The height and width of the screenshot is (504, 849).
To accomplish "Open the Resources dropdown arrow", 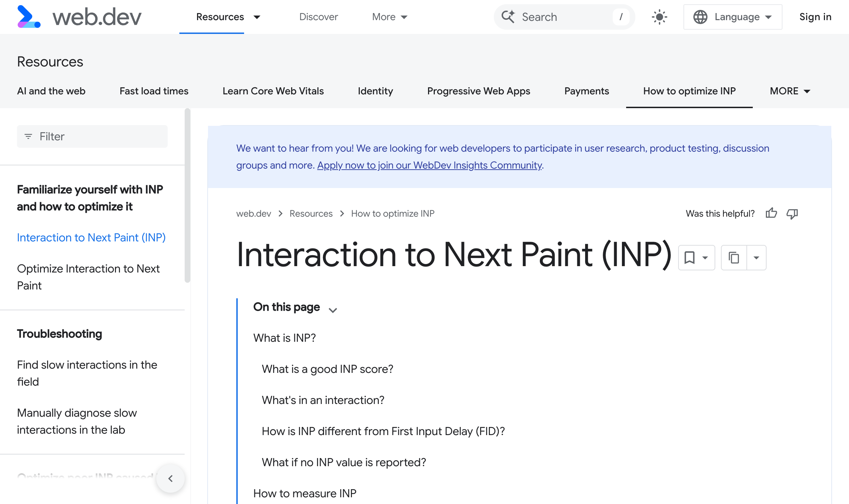I will pos(257,17).
